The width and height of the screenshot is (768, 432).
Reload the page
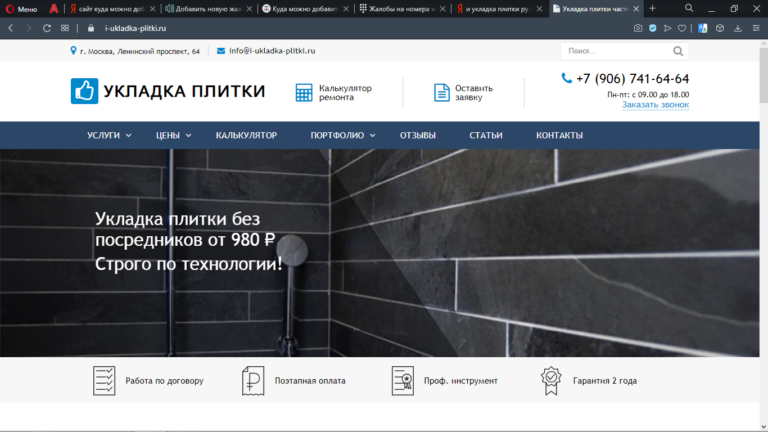click(x=47, y=28)
